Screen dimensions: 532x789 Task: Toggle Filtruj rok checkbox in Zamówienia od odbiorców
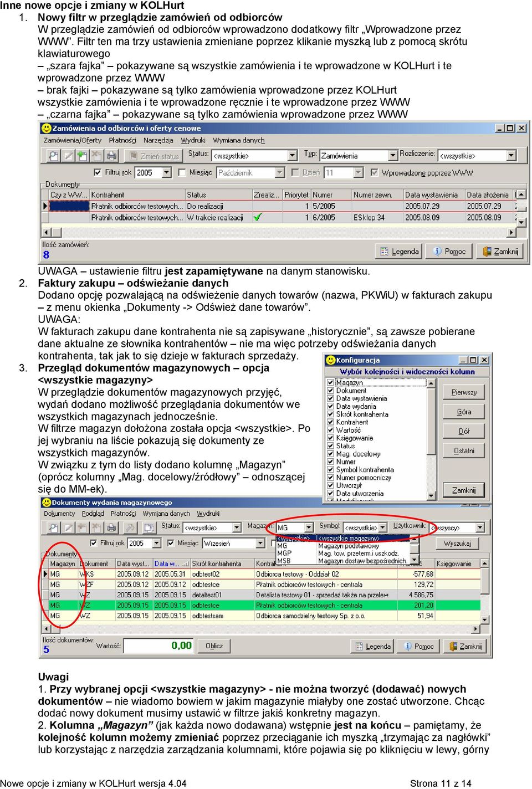coord(98,172)
